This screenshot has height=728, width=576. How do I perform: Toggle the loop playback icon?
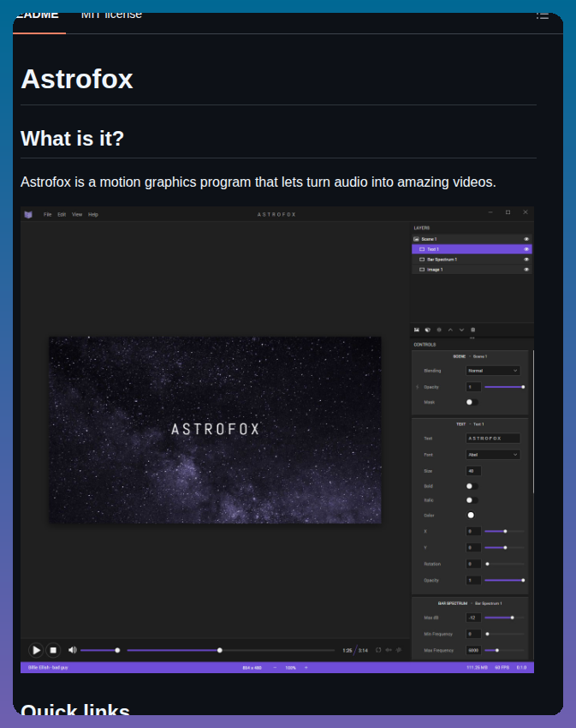coord(378,650)
